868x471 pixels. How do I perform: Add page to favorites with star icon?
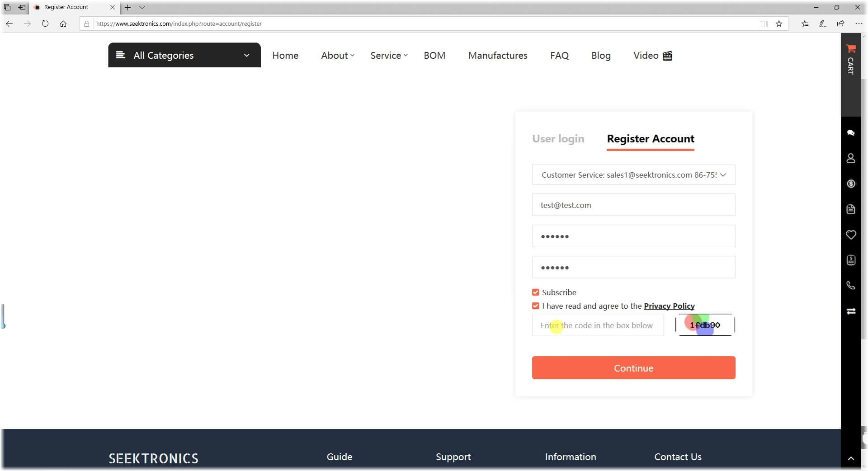pyautogui.click(x=779, y=24)
